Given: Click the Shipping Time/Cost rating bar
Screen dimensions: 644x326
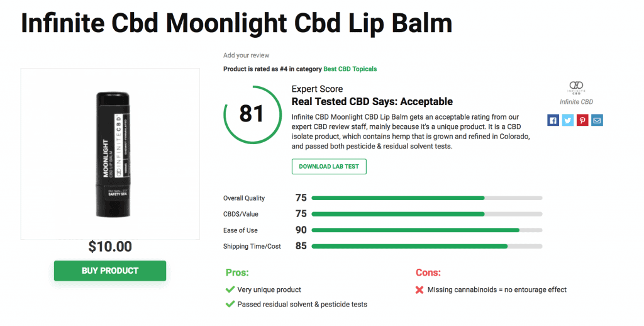Looking at the screenshot, I should click(427, 246).
